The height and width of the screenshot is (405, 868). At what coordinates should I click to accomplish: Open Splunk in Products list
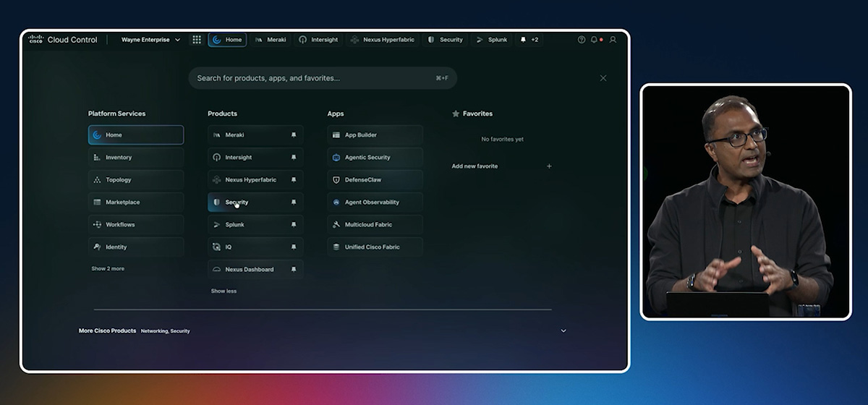(255, 225)
